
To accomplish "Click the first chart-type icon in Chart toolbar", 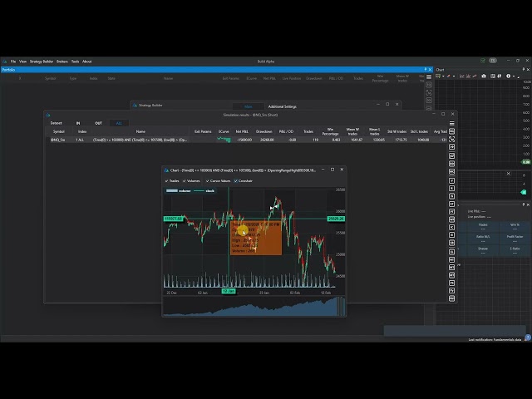I will pos(462,76).
